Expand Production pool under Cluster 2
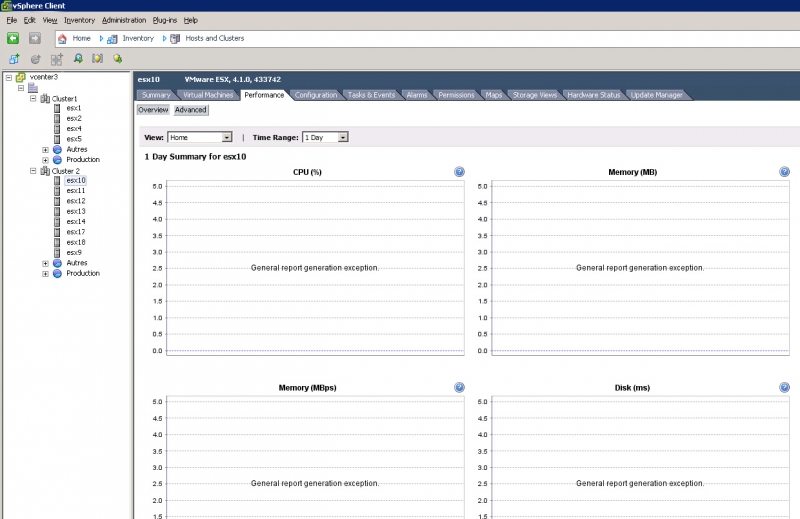800x519 pixels. click(x=45, y=274)
